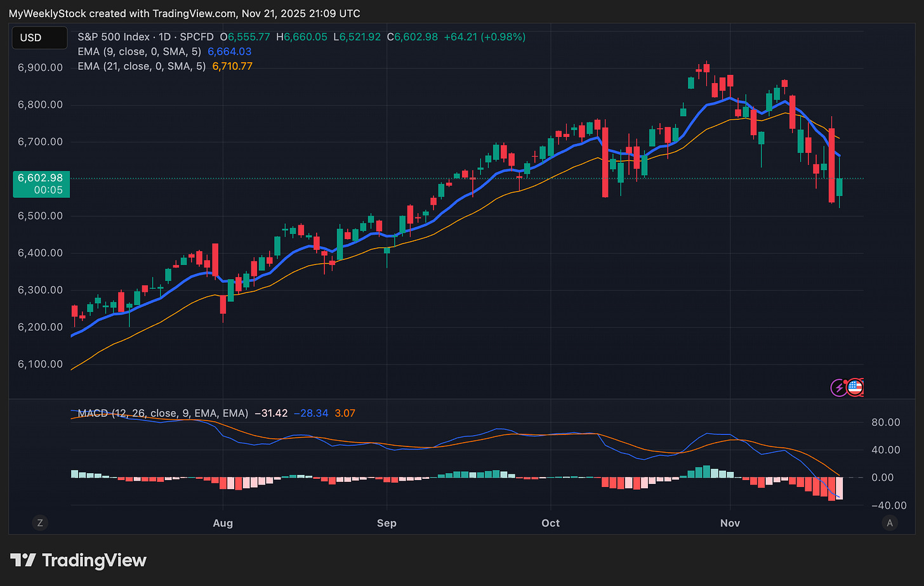The image size is (924, 586).
Task: Click the 40.00 MACD axis label
Action: (886, 450)
